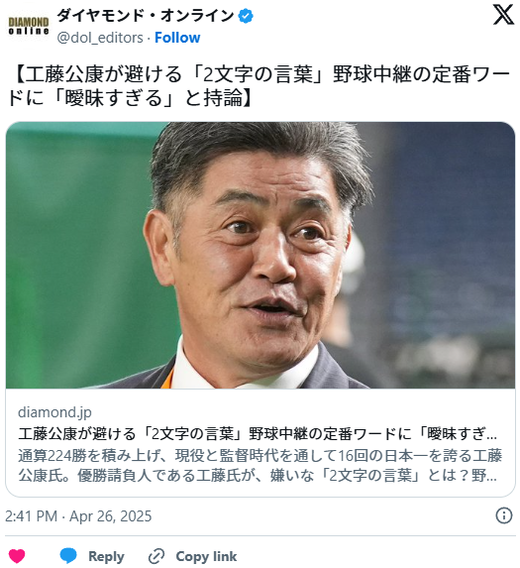This screenshot has width=520, height=568.
Task: Click the Reply text label
Action: click(x=106, y=556)
